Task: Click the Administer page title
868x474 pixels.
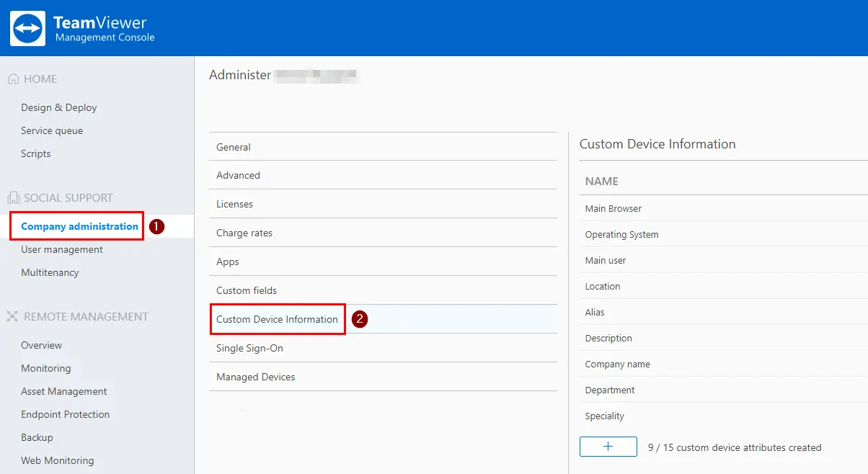Action: [240, 75]
